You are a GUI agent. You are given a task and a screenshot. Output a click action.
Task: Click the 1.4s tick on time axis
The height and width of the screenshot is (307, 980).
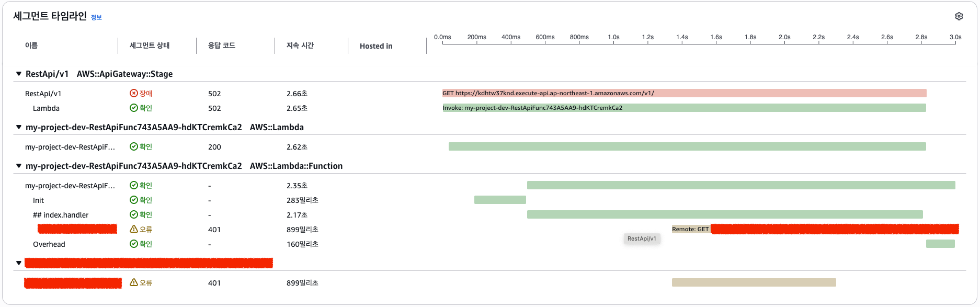click(x=682, y=37)
